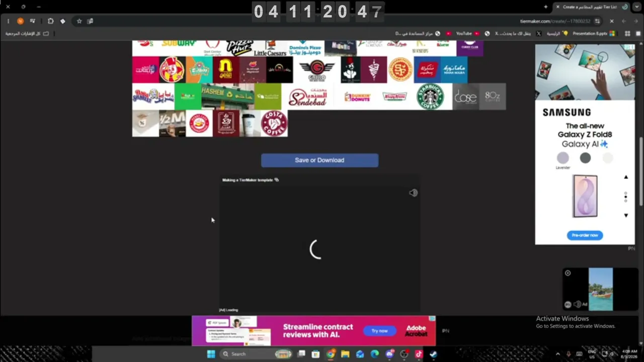Open the Chrome extensions puzzle icon

click(x=50, y=21)
